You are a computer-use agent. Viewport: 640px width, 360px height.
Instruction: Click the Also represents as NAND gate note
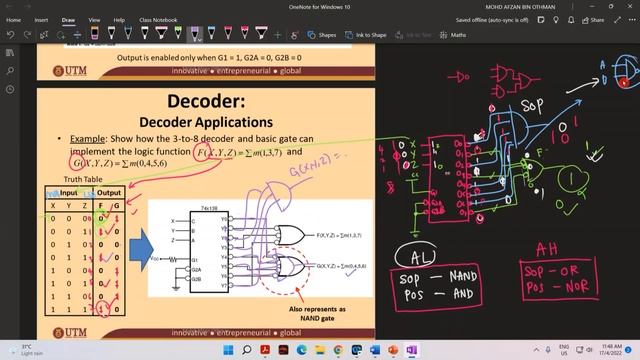pos(317,313)
